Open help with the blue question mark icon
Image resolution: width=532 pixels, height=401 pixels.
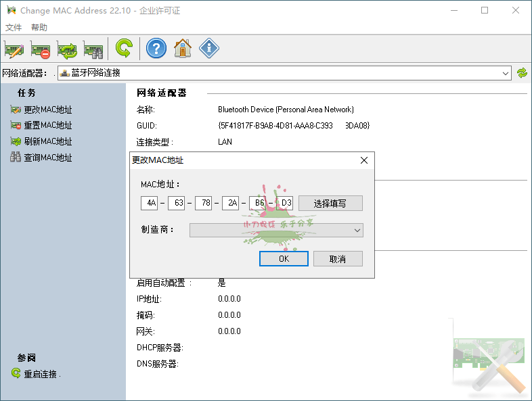tap(156, 49)
